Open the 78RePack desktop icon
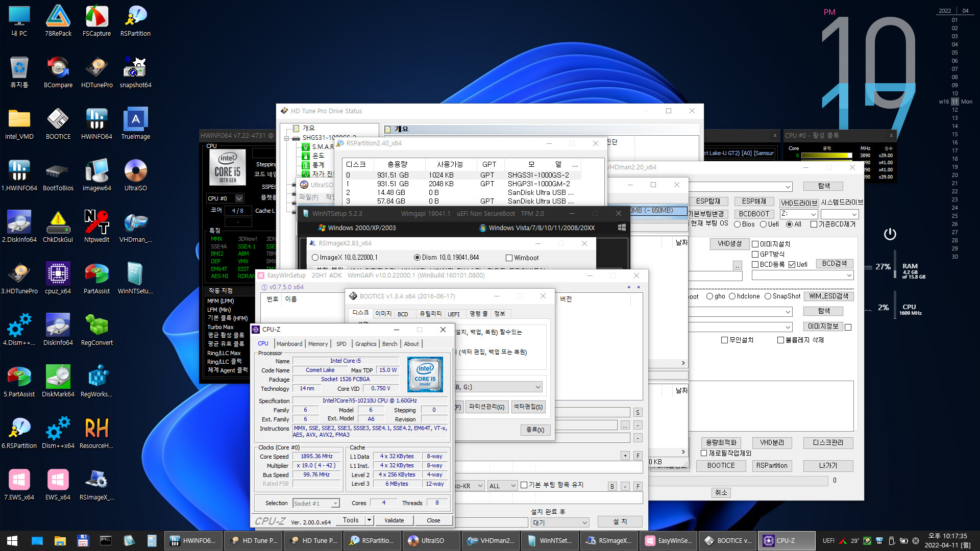This screenshot has height=551, width=980. [x=58, y=21]
